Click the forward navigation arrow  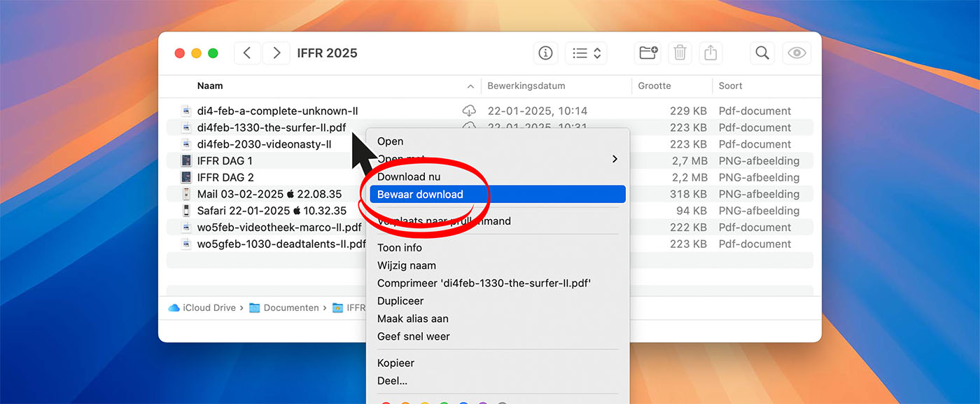point(276,53)
